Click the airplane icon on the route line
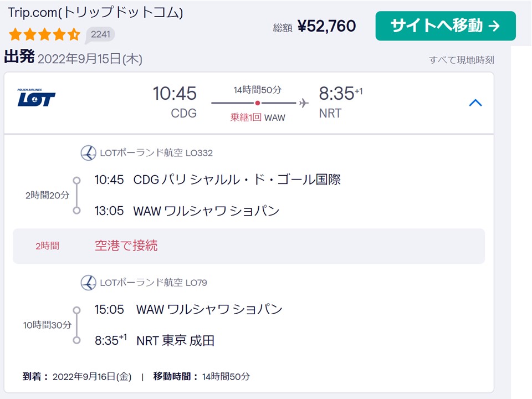Viewport: 532px width, 399px height. (x=303, y=103)
